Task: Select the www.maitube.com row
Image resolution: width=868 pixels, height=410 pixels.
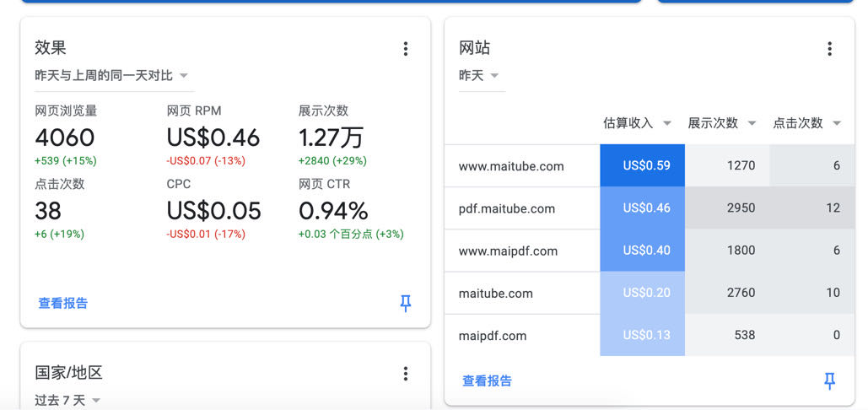Action: pyautogui.click(x=650, y=165)
